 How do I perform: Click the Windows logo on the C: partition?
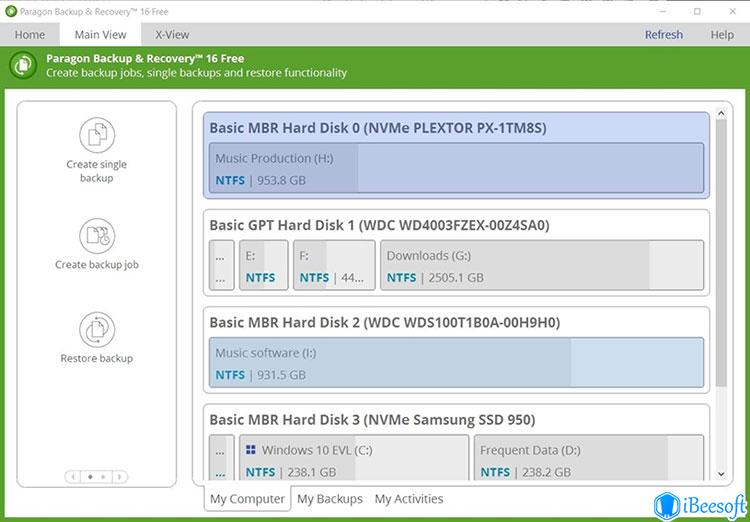click(x=251, y=450)
